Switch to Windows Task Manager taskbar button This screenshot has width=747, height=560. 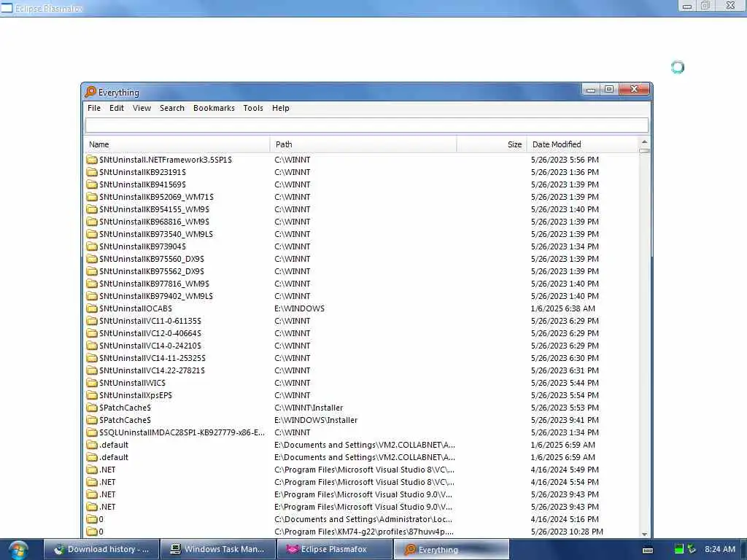(x=217, y=549)
